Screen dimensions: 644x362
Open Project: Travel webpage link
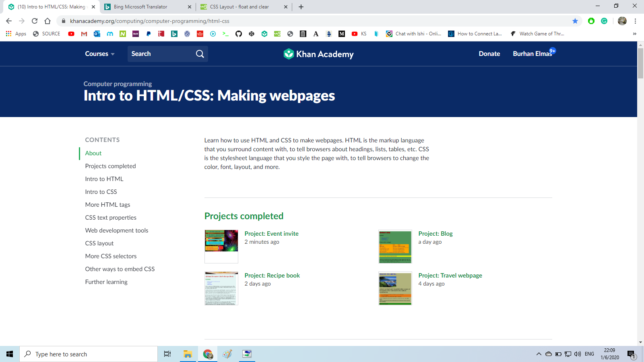pos(450,276)
